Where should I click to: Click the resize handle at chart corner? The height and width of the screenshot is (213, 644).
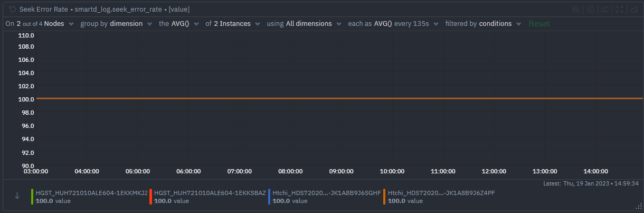click(x=638, y=207)
